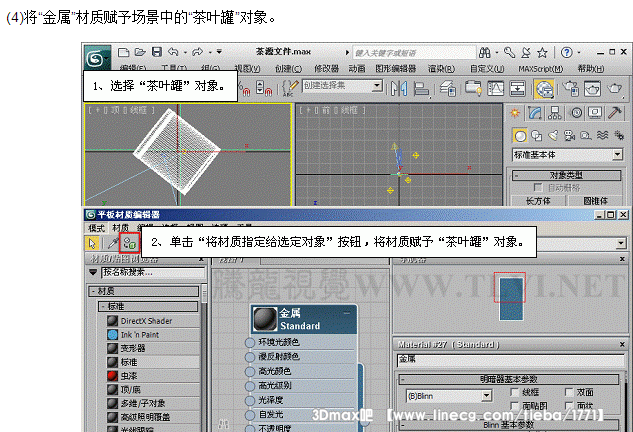Image resolution: width=633 pixels, height=432 pixels.
Task: Click the 圆锥体 button
Action: click(596, 201)
